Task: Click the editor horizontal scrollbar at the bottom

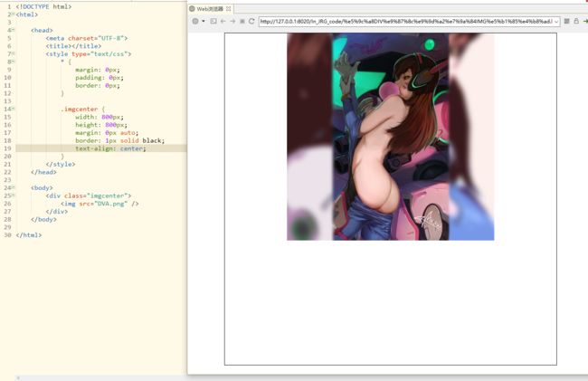Action: (101, 377)
